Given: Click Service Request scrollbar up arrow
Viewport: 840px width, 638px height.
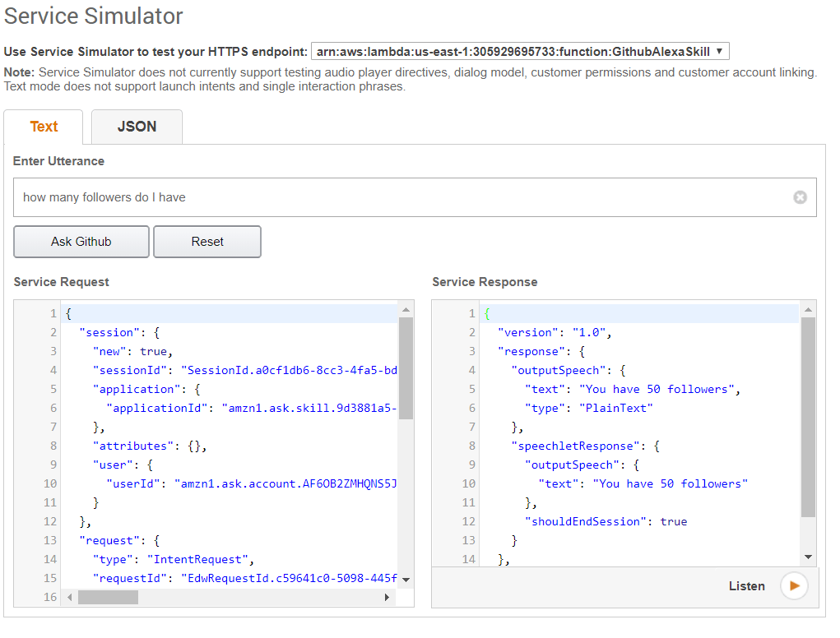Looking at the screenshot, I should (406, 310).
